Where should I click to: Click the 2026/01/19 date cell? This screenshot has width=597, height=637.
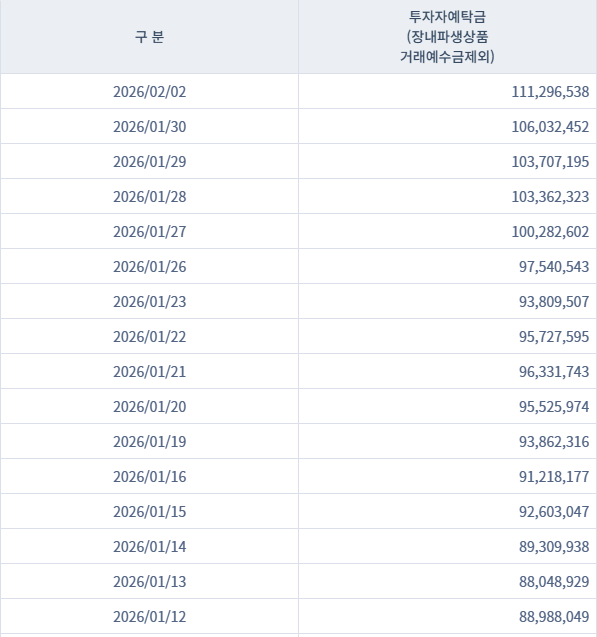[x=149, y=441]
